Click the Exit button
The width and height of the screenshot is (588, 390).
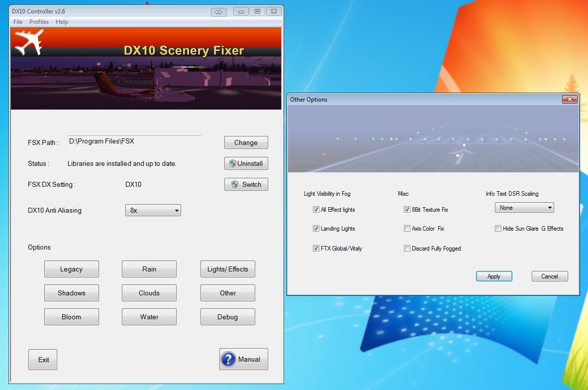point(43,360)
